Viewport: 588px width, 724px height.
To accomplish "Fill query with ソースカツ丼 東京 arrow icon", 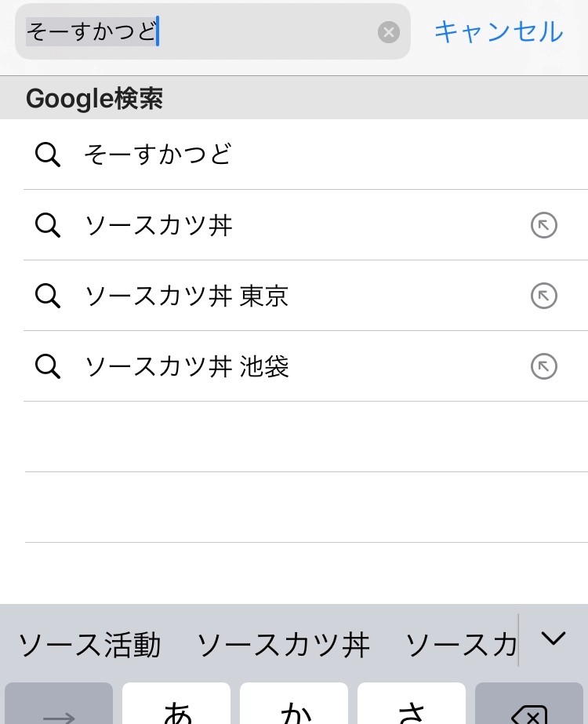I will 544,296.
